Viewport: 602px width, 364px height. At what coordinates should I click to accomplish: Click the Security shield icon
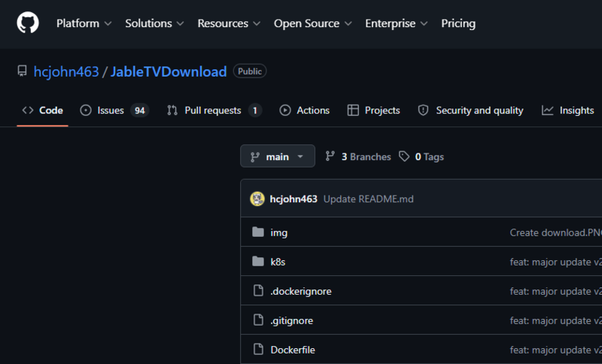pyautogui.click(x=423, y=111)
